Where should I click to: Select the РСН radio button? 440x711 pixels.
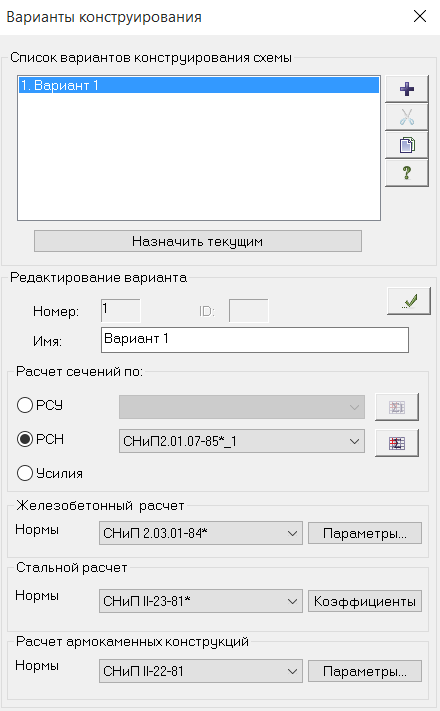25,439
